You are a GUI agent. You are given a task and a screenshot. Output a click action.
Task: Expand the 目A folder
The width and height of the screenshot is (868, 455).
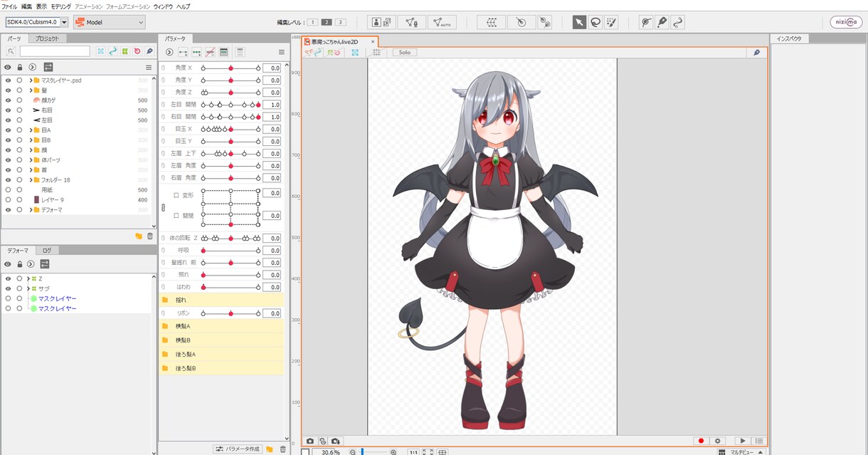pyautogui.click(x=30, y=130)
